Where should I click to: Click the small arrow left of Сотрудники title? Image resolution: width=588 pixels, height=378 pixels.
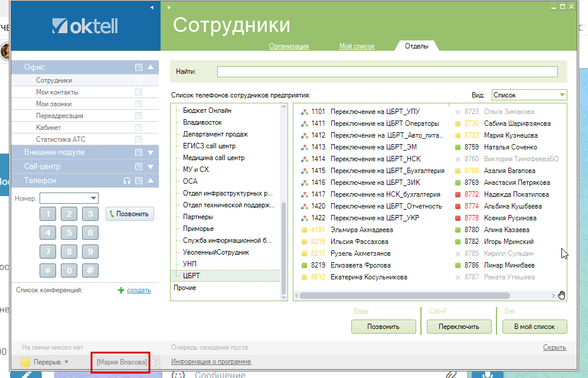click(169, 7)
